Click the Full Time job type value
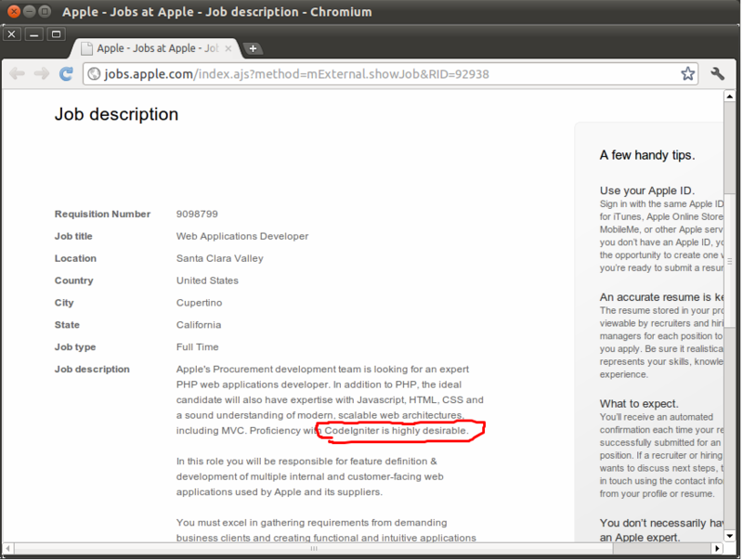This screenshot has width=743, height=560. pyautogui.click(x=198, y=347)
